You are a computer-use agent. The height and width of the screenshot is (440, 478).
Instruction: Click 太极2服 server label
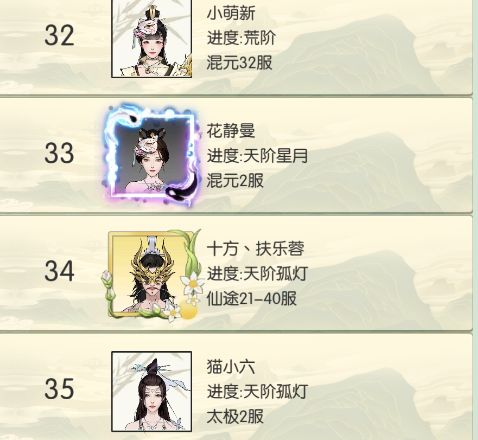click(x=235, y=417)
